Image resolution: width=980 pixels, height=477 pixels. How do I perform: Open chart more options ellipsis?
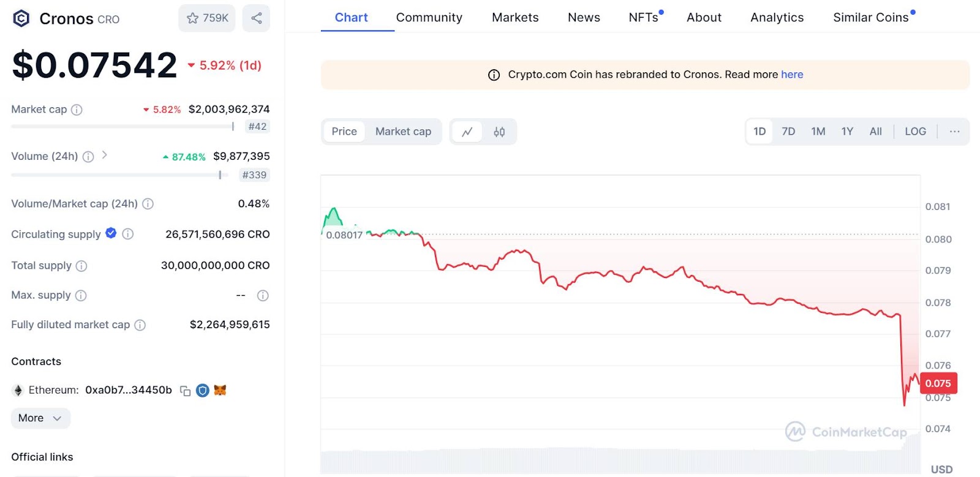pyautogui.click(x=954, y=132)
